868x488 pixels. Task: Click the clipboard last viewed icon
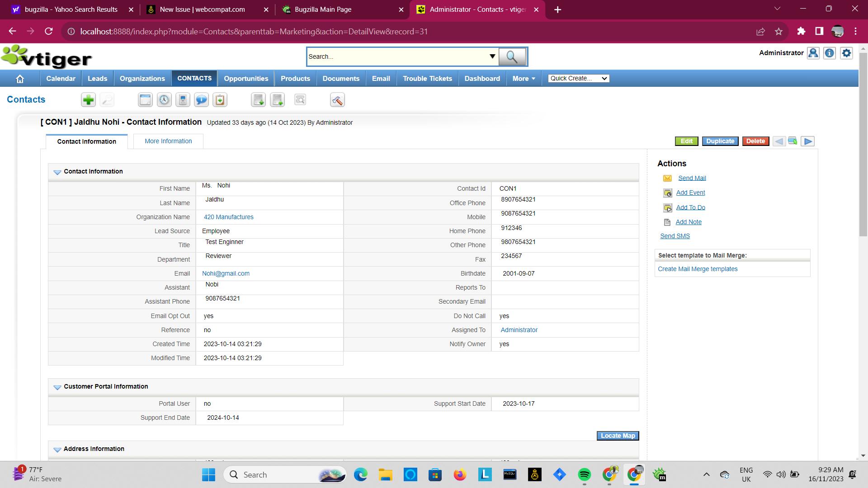(220, 100)
